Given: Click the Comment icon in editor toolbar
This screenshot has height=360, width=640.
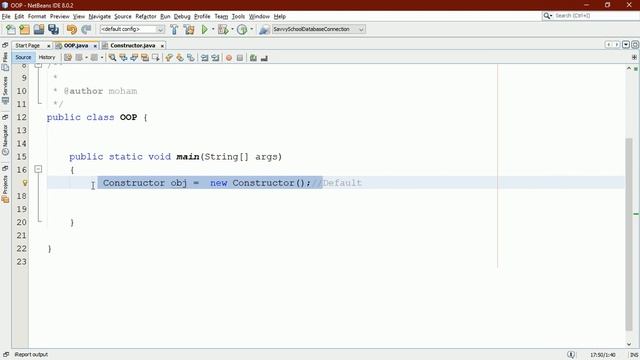Looking at the screenshot, I should click(253, 58).
